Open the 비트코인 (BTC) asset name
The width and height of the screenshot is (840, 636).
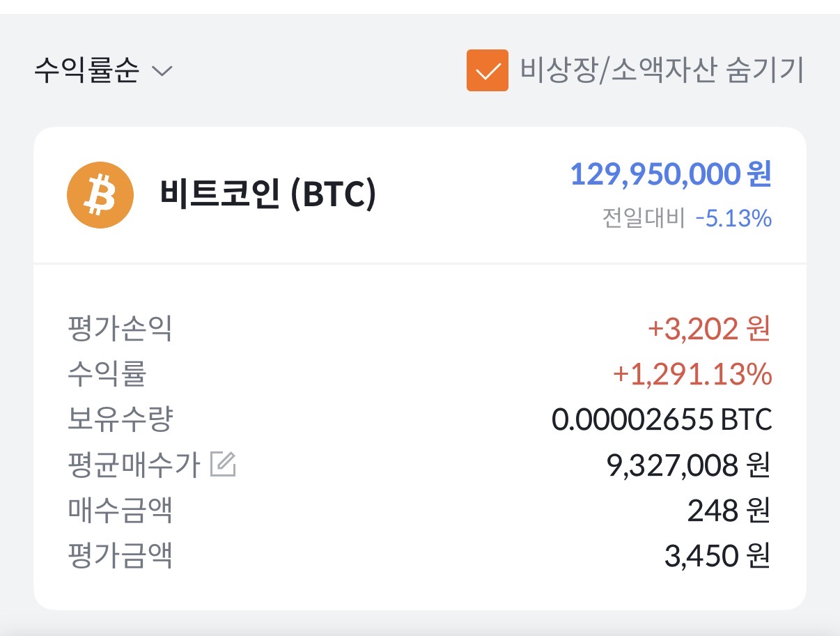[267, 195]
